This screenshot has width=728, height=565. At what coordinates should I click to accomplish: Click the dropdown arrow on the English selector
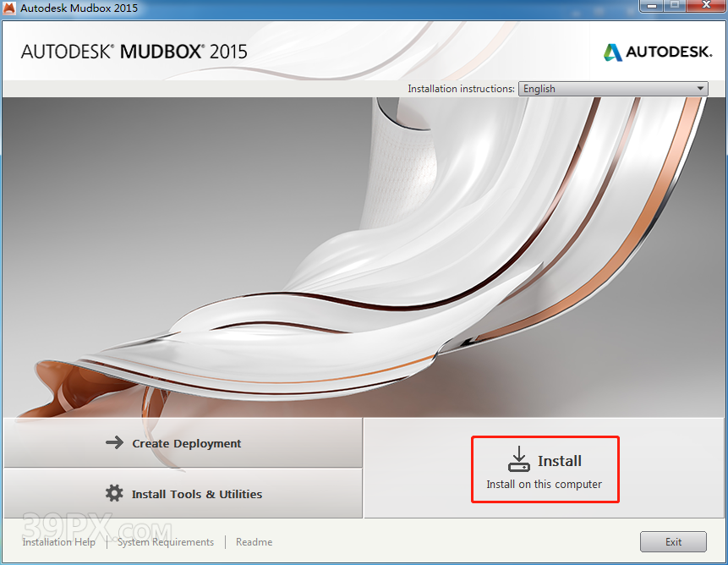(701, 88)
